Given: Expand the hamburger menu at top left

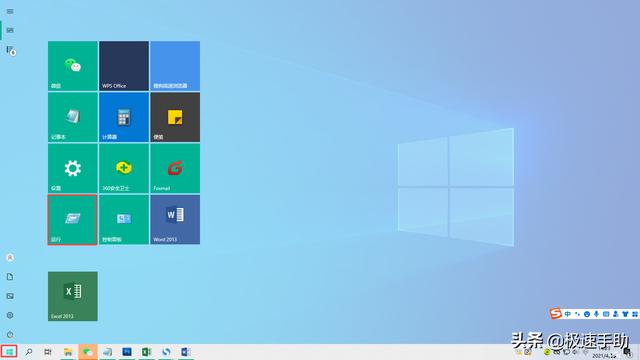Looking at the screenshot, I should [10, 11].
